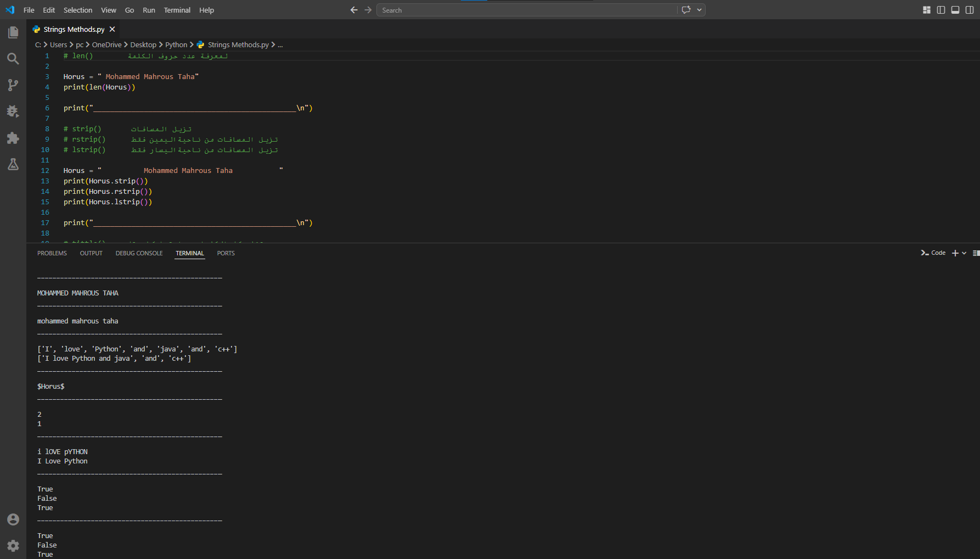
Task: Switch to the PORTS panel tab
Action: tap(226, 253)
